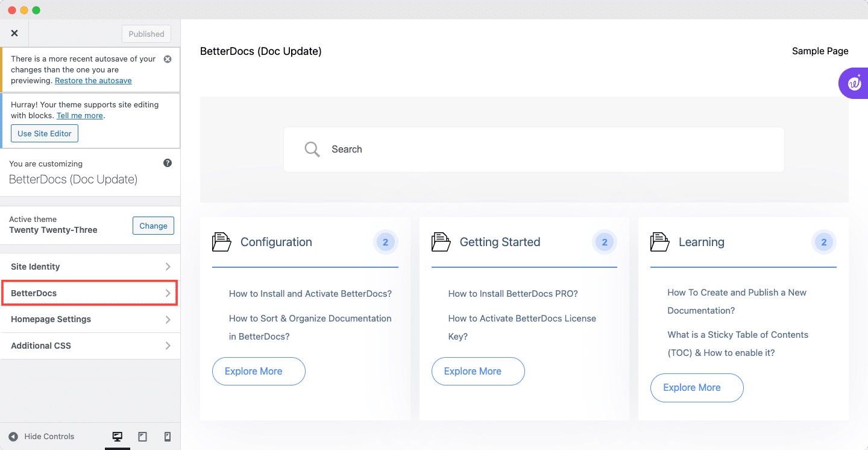Click into the docs Search field
Image resolution: width=868 pixels, height=450 pixels.
coord(533,149)
